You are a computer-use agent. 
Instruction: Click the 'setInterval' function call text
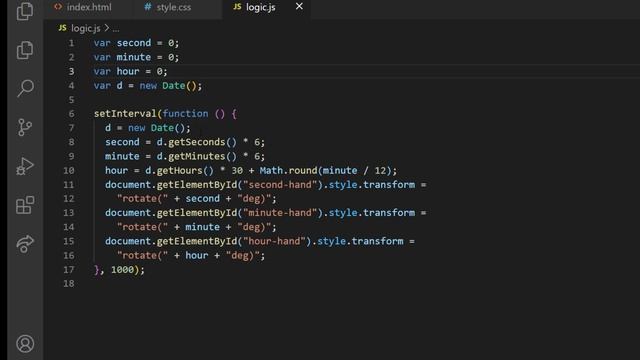coord(125,113)
